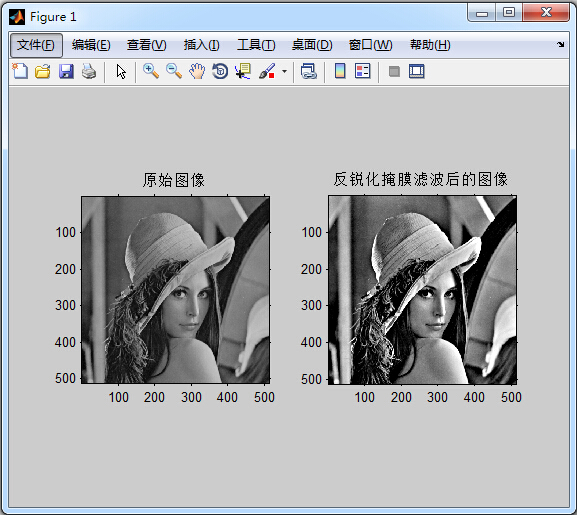Insert a colorbar using the toolbar icon
The height and width of the screenshot is (515, 577).
(x=340, y=71)
